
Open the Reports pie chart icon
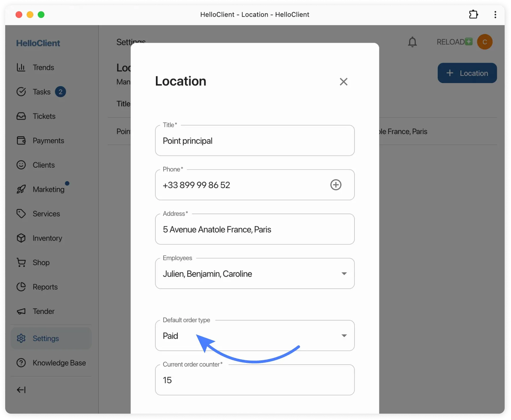21,287
